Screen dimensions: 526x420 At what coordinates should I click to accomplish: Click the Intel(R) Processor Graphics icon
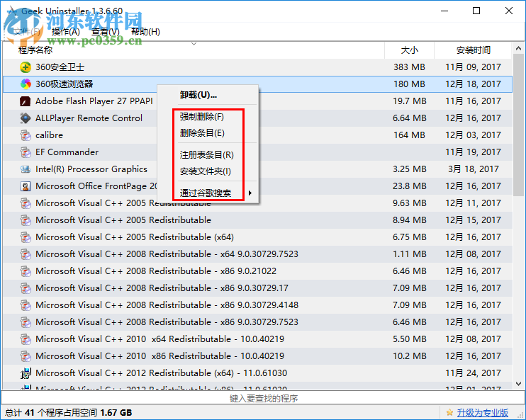coord(26,169)
